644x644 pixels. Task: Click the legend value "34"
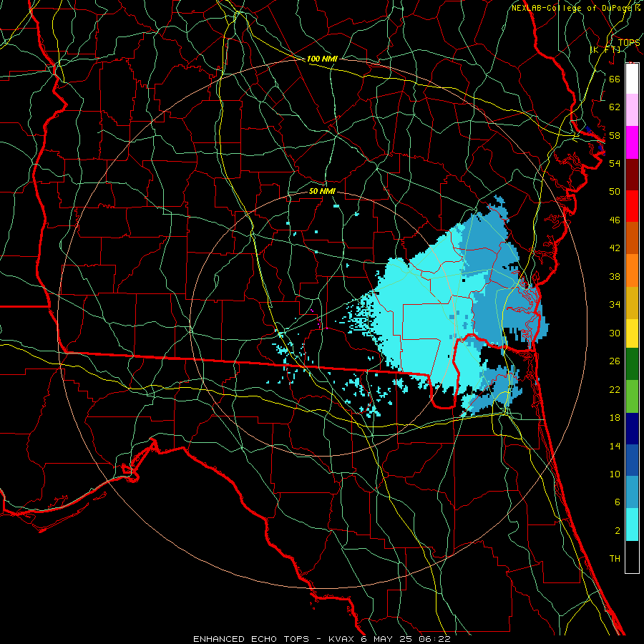[x=615, y=305]
